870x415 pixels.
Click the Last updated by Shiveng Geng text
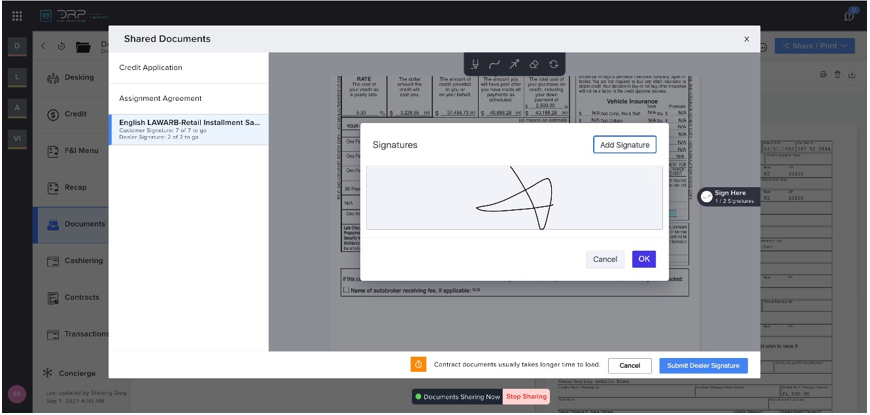point(86,393)
